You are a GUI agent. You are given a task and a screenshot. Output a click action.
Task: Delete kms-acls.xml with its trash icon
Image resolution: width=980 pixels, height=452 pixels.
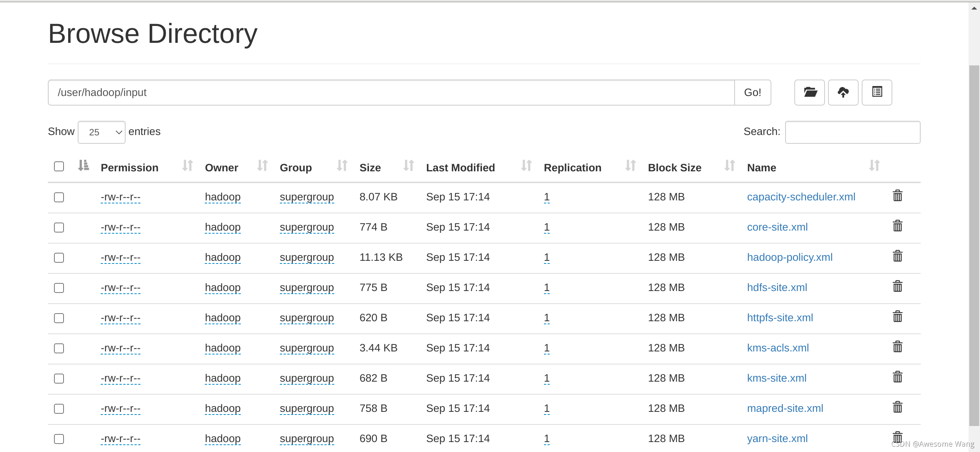click(897, 347)
